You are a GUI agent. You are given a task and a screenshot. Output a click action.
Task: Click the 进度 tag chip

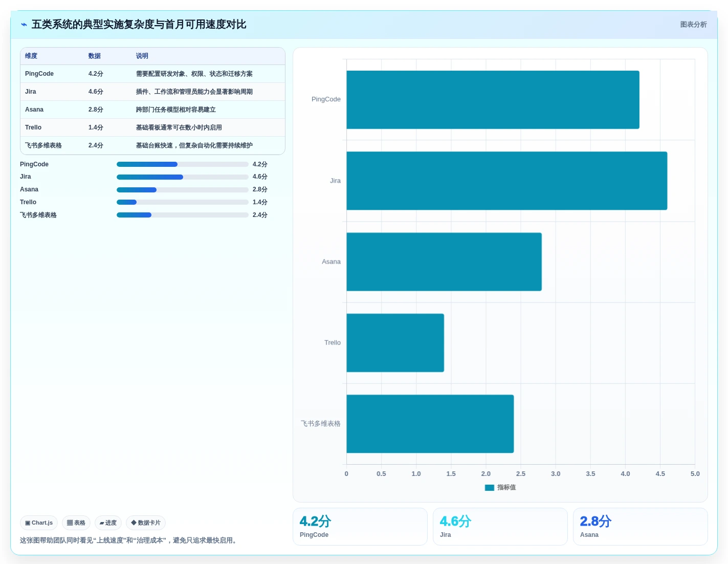pyautogui.click(x=108, y=523)
